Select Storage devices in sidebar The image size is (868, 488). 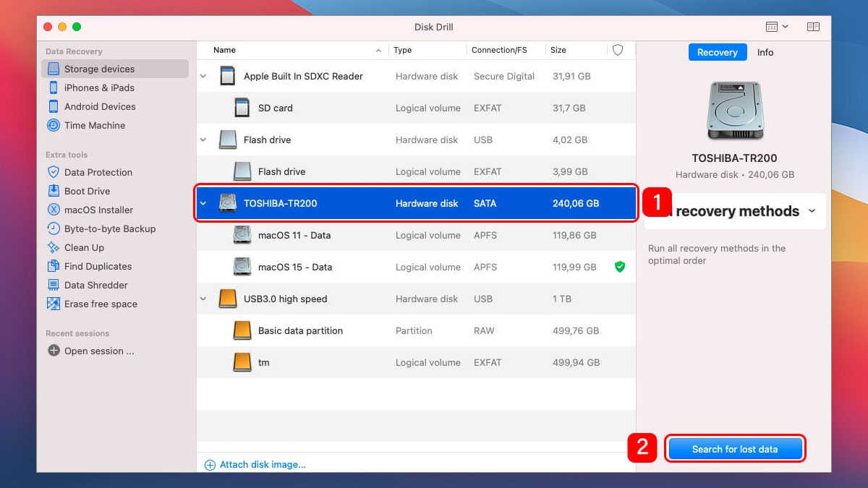click(x=115, y=69)
